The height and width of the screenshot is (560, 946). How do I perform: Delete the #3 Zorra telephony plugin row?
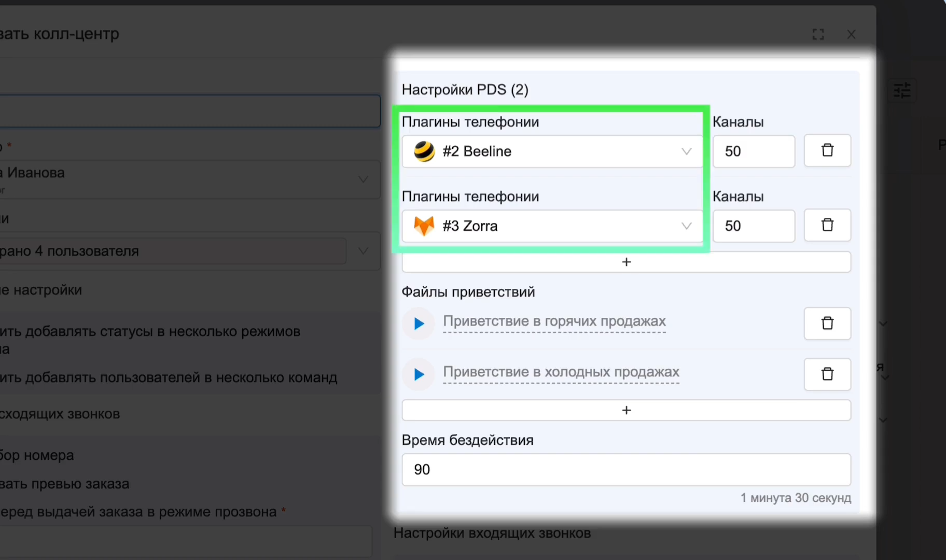(827, 226)
